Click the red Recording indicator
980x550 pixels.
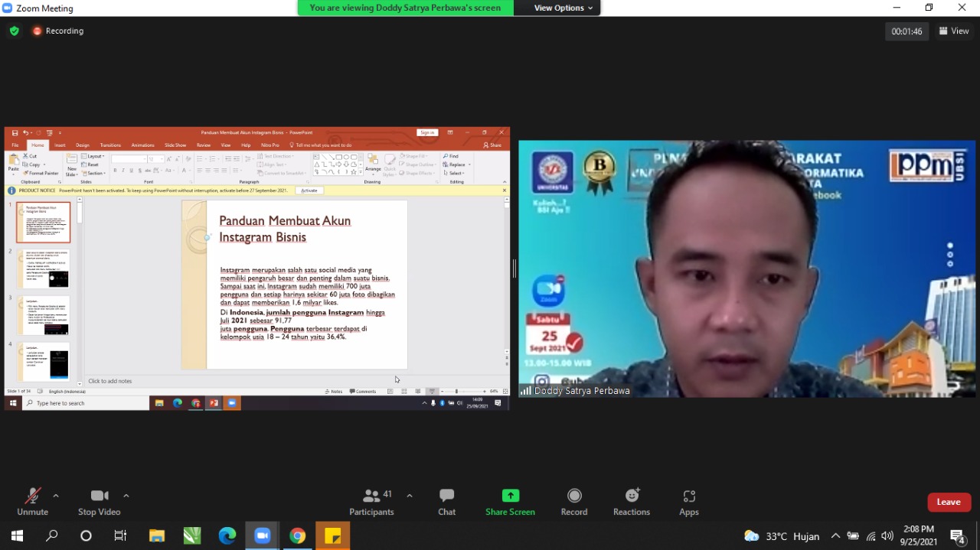click(57, 31)
